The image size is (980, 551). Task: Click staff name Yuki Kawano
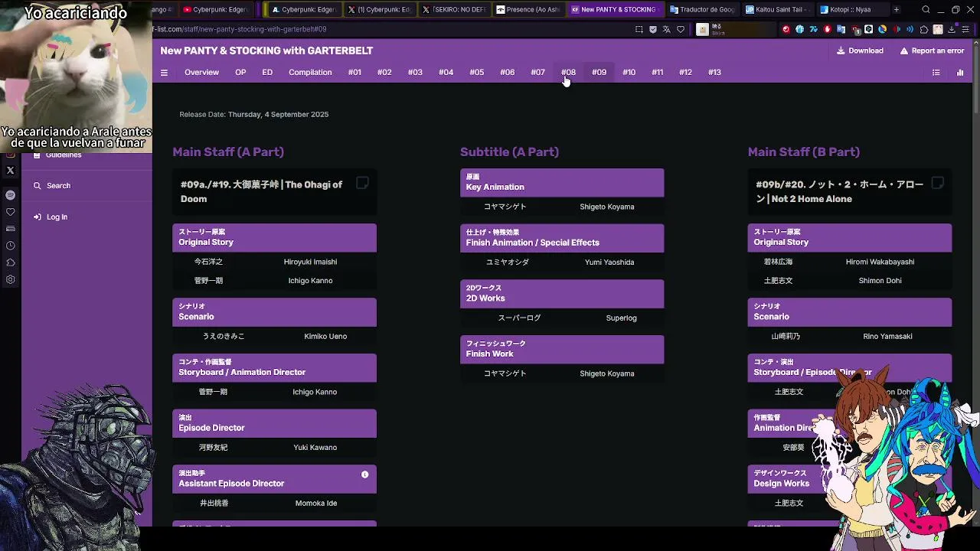pyautogui.click(x=315, y=448)
